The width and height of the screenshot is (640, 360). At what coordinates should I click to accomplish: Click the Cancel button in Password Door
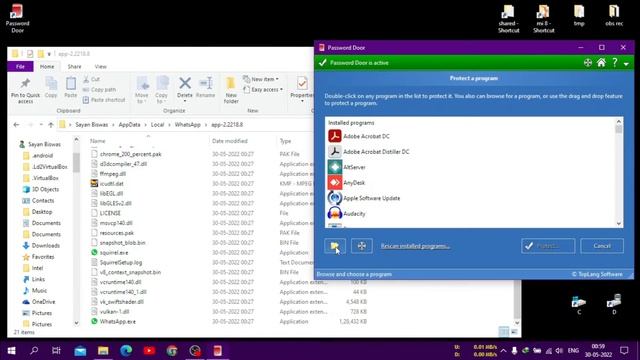pos(602,246)
